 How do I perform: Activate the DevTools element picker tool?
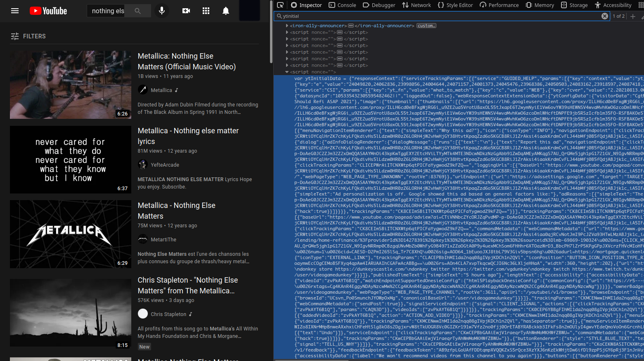coord(281,5)
